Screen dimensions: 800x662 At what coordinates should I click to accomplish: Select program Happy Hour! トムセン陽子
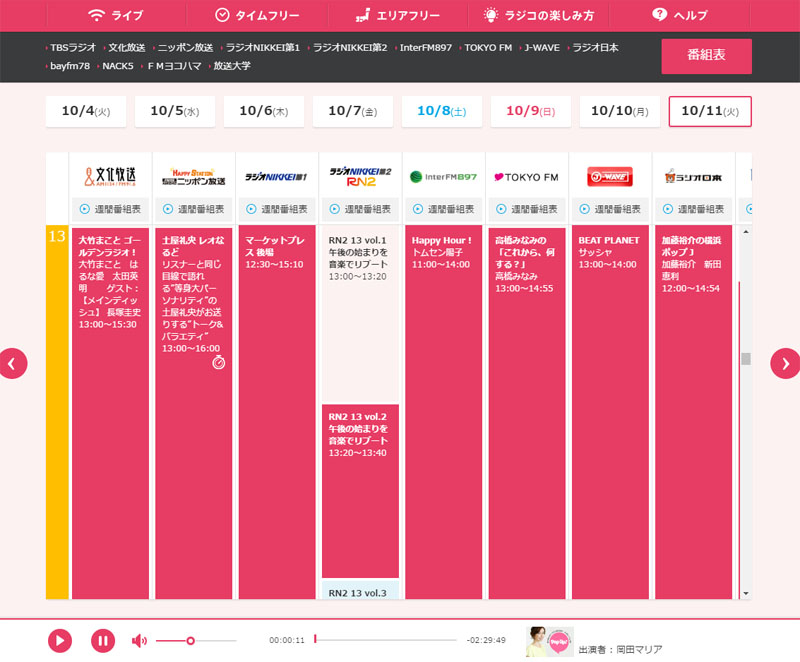(x=443, y=412)
